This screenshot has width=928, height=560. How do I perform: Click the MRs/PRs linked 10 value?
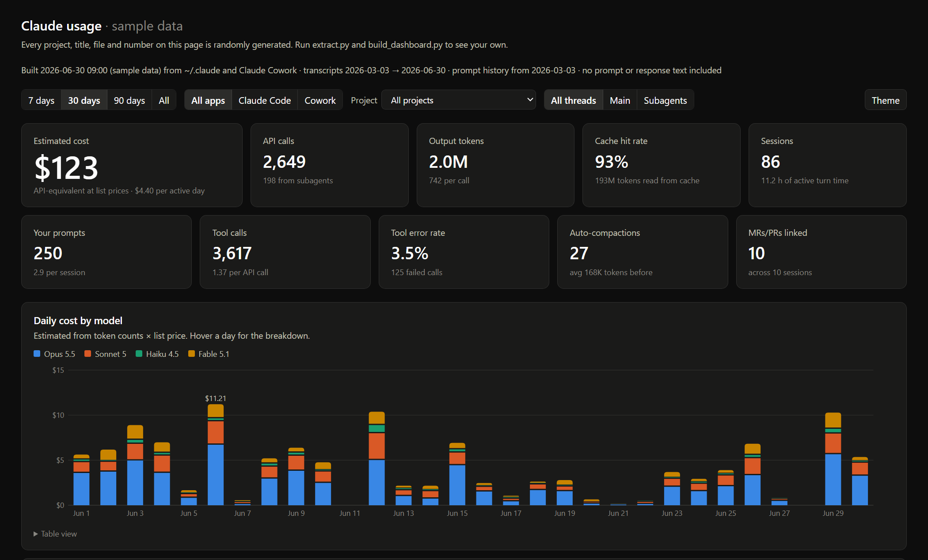pos(757,254)
